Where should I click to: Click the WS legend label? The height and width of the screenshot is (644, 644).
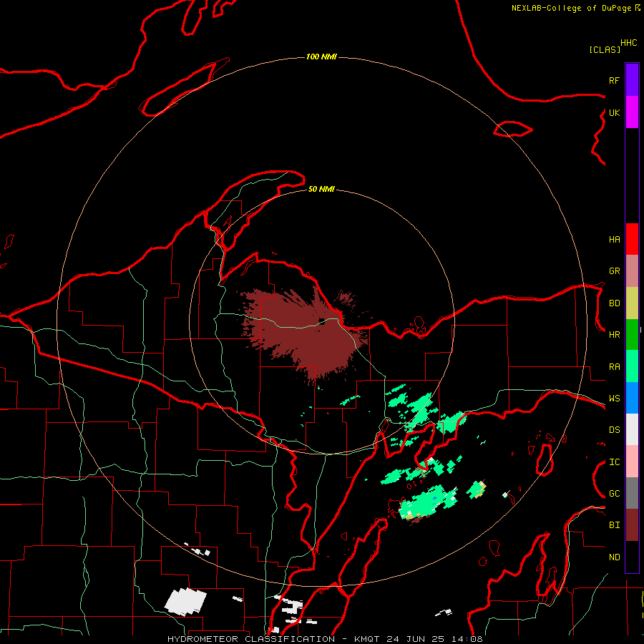[614, 399]
